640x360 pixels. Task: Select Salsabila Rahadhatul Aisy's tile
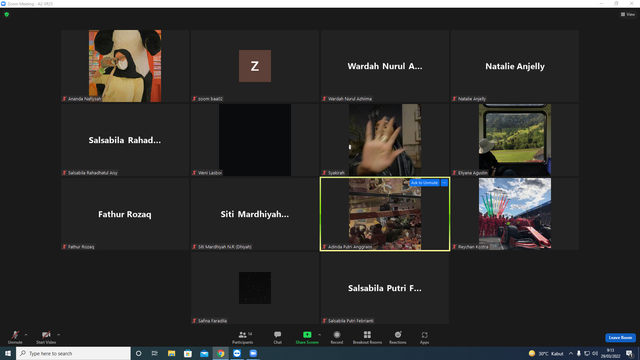click(x=125, y=140)
